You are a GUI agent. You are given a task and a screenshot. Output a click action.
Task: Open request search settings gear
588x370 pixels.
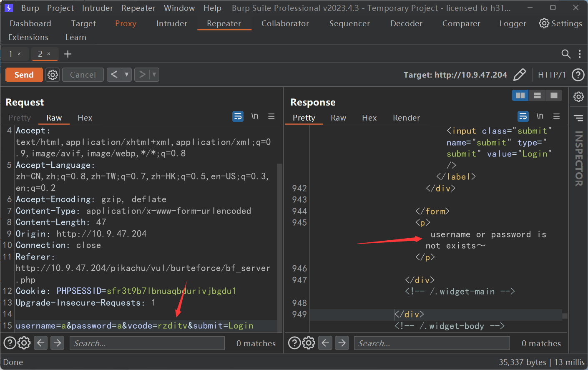(x=24, y=343)
